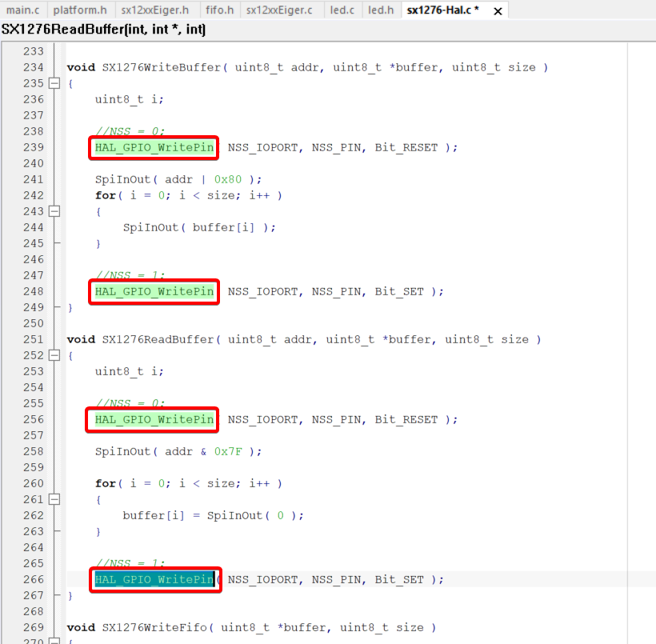Screen dimensions: 656x644
Task: Click the SX1276ReadBuffer function signature header
Action: coord(103,30)
